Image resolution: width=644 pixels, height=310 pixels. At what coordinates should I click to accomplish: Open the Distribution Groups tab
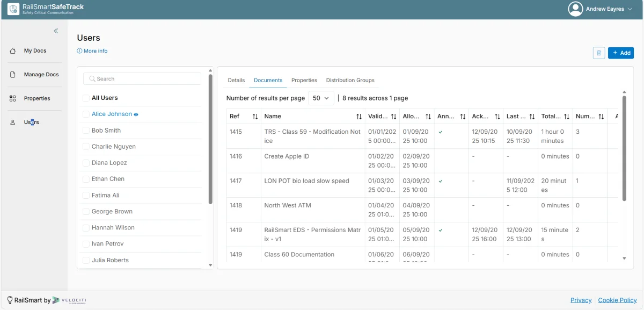point(350,80)
